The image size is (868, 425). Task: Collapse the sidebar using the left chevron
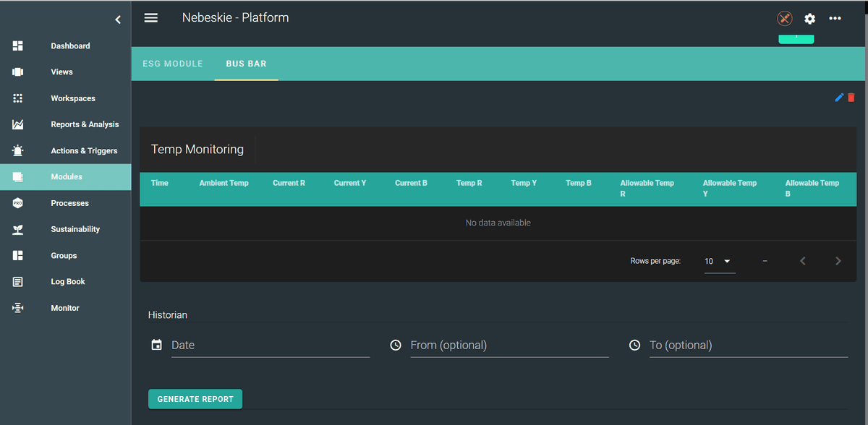118,20
